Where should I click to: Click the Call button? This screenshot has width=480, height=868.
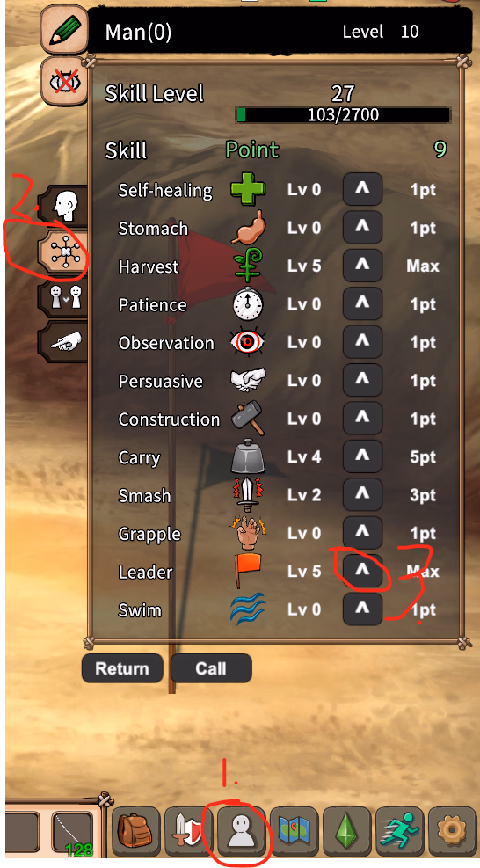(211, 668)
